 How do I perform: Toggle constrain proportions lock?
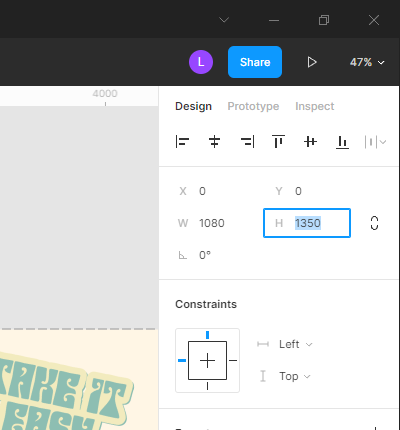374,223
